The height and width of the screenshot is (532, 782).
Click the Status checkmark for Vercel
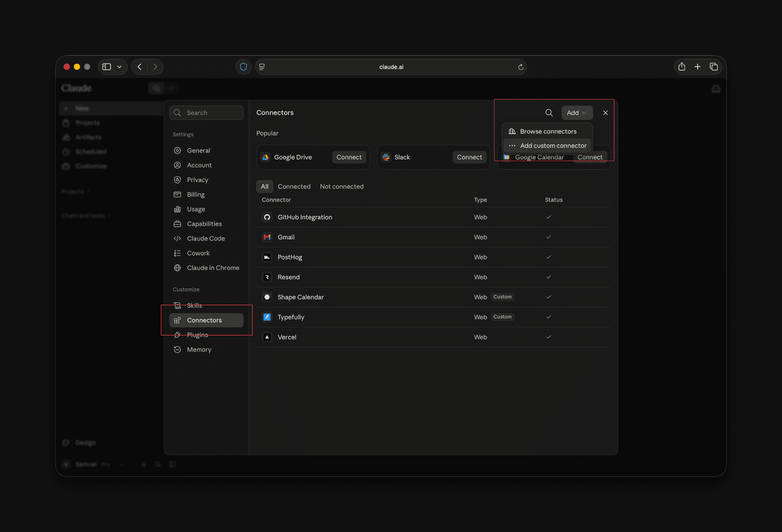[549, 337]
